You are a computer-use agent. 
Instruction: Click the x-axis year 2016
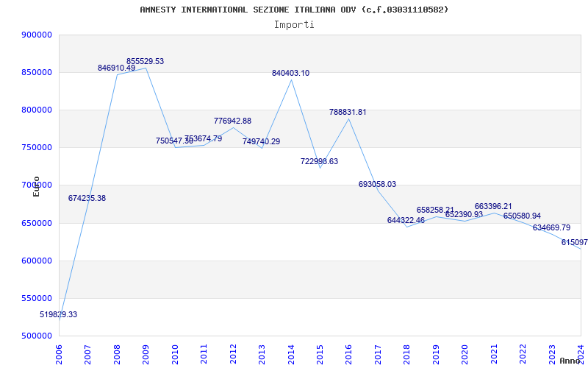[x=348, y=354]
